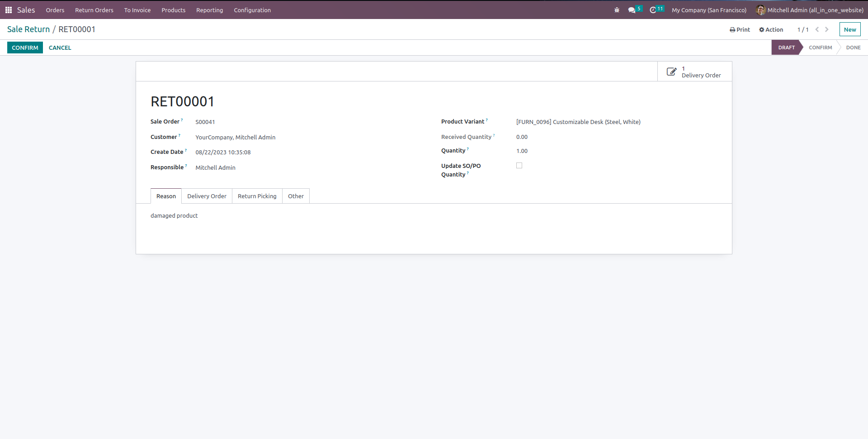Click Responsible value Mitchell Admin

pyautogui.click(x=215, y=168)
